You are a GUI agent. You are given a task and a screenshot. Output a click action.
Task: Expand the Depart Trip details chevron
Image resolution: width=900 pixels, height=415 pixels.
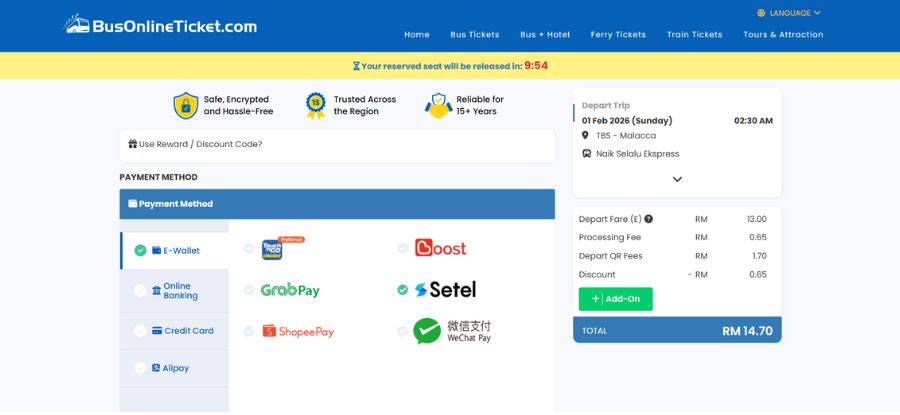click(x=677, y=179)
